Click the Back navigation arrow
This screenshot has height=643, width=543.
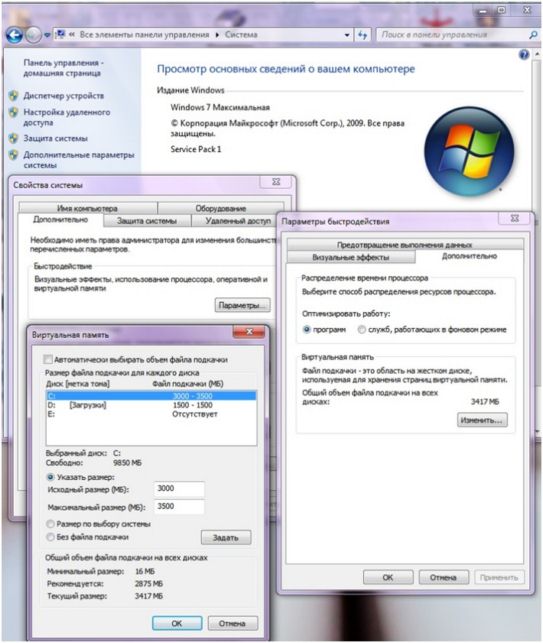[x=14, y=35]
